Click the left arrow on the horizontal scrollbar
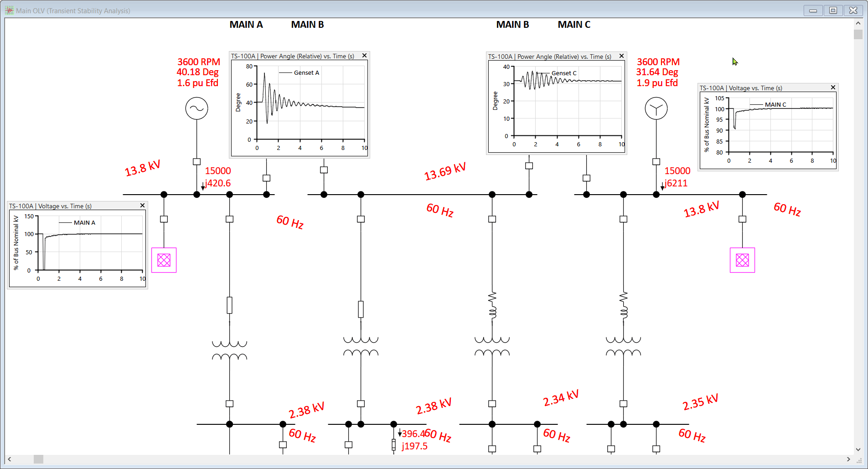This screenshot has height=469, width=868. coord(9,459)
